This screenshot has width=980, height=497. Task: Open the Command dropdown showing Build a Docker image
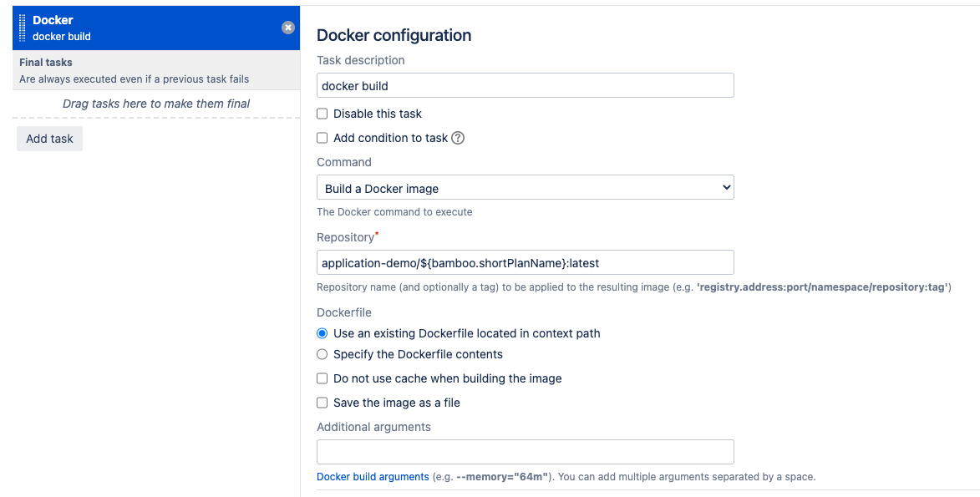click(x=525, y=188)
